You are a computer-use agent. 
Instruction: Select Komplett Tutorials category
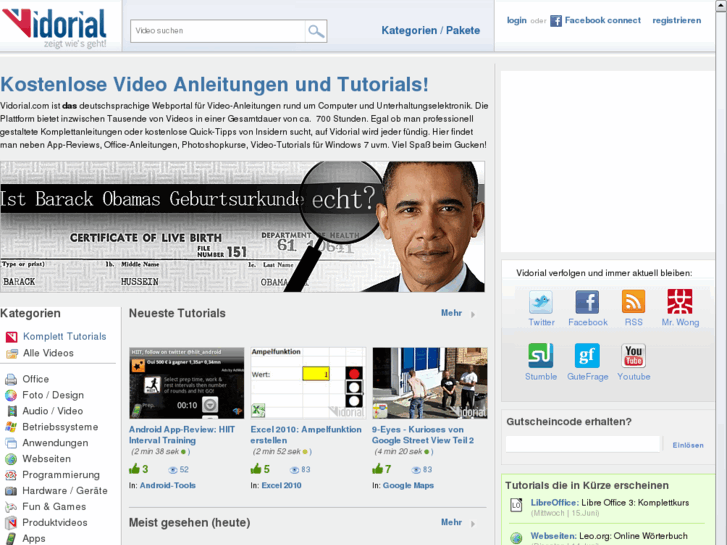coord(64,336)
